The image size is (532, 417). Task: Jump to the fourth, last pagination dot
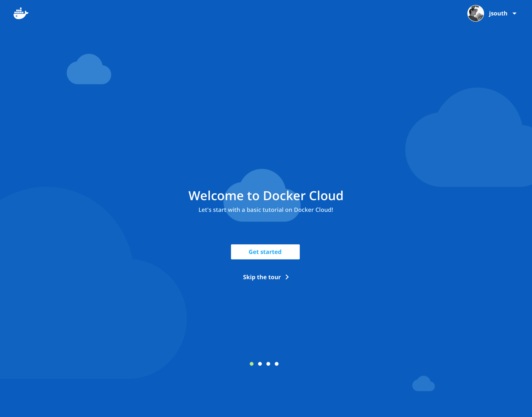coord(276,364)
